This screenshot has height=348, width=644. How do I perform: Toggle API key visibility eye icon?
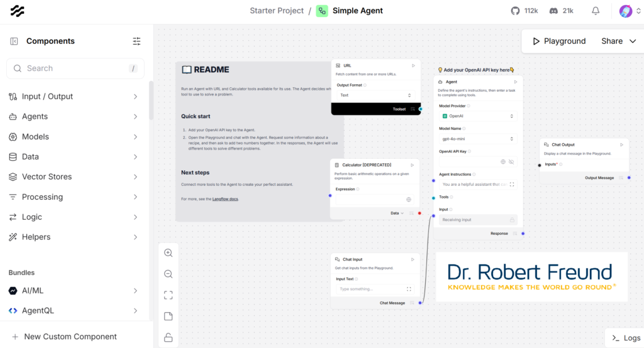tap(511, 161)
